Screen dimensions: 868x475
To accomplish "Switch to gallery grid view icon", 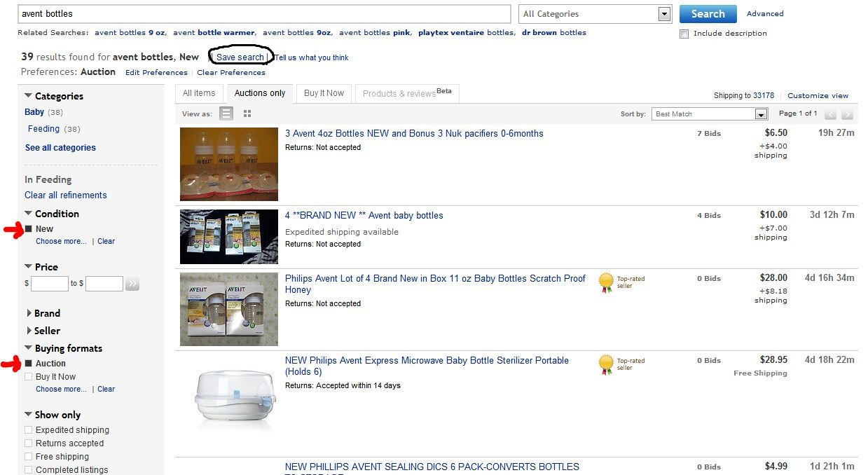I will [x=247, y=113].
